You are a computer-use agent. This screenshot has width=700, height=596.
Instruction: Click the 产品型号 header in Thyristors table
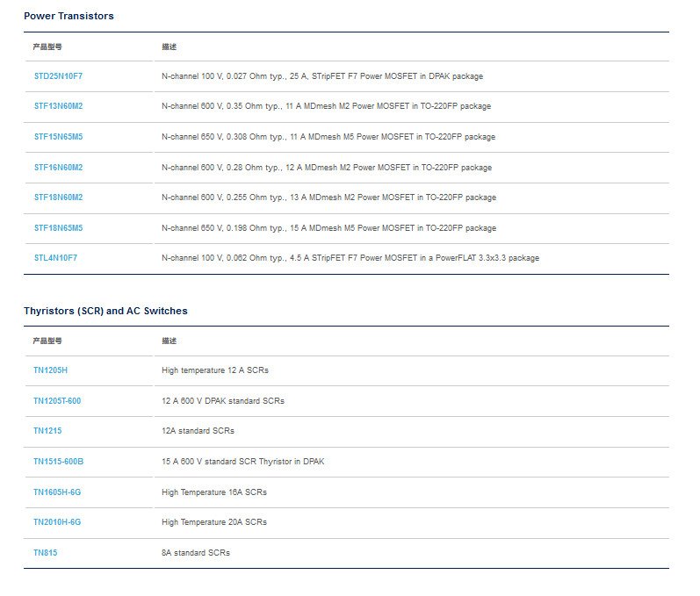click(x=47, y=341)
